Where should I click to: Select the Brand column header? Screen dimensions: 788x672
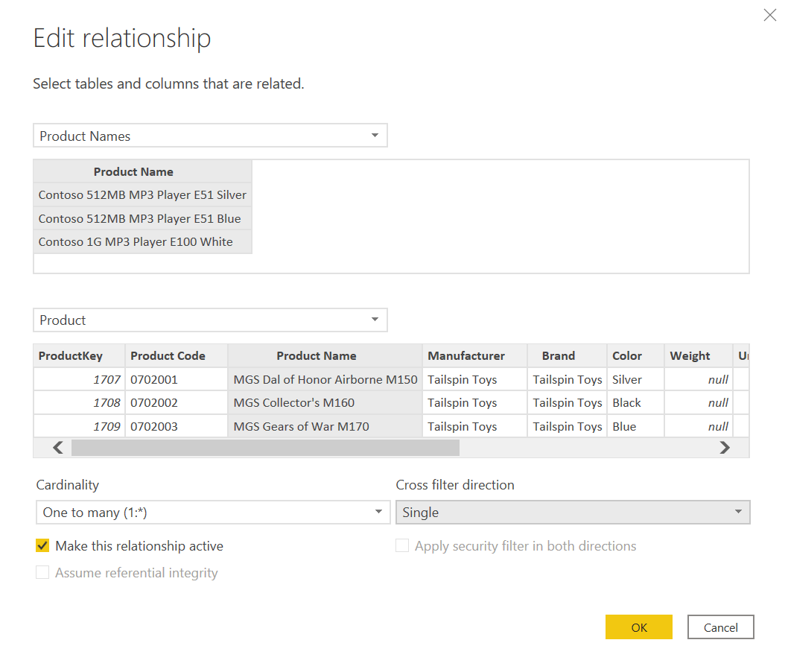coord(568,356)
